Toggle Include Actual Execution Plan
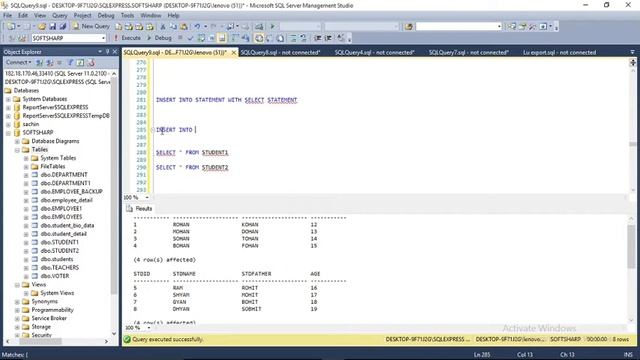Image resolution: width=640 pixels, height=360 pixels. (235, 38)
